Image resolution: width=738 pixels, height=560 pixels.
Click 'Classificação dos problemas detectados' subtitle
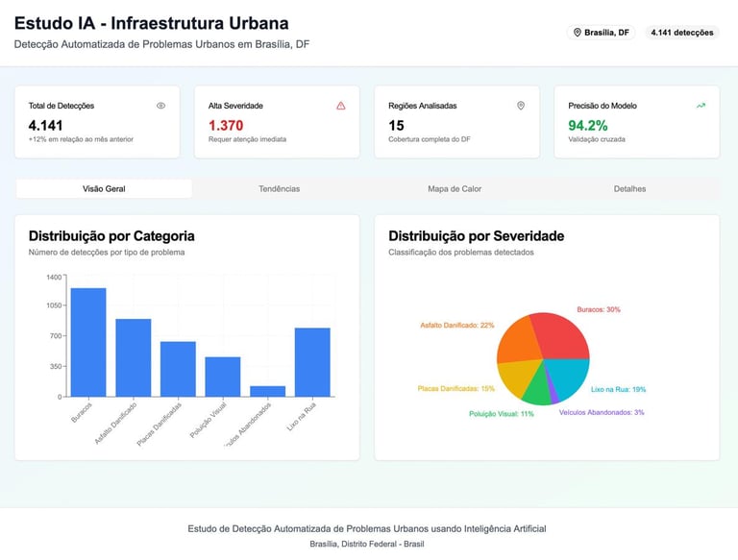[461, 253]
